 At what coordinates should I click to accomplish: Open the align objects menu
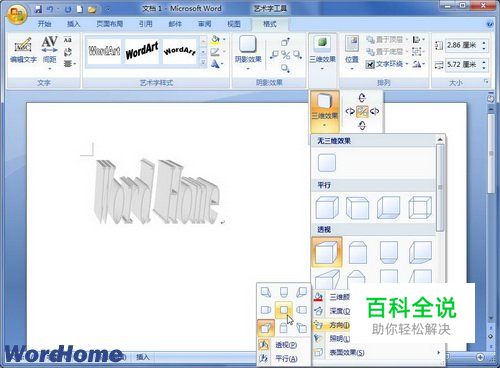[418, 40]
